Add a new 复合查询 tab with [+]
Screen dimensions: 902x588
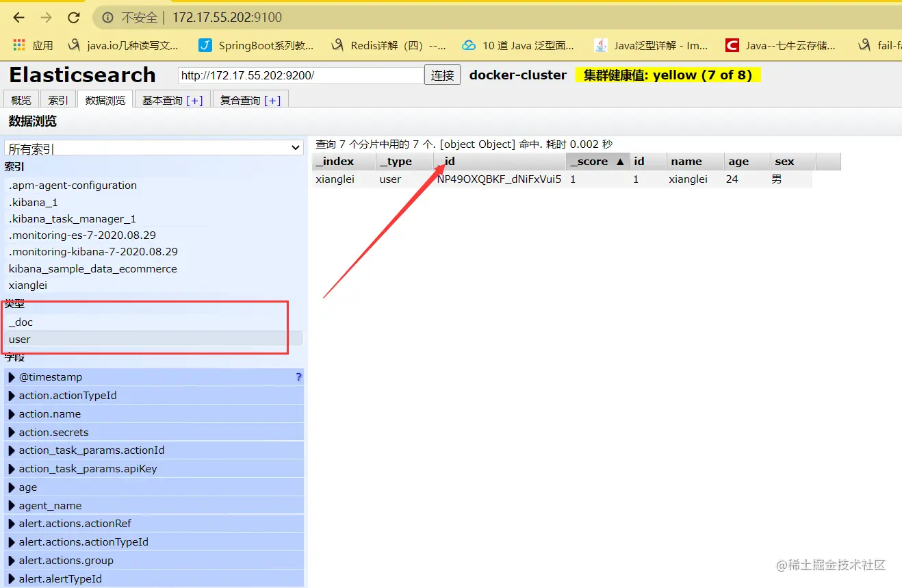coord(272,101)
